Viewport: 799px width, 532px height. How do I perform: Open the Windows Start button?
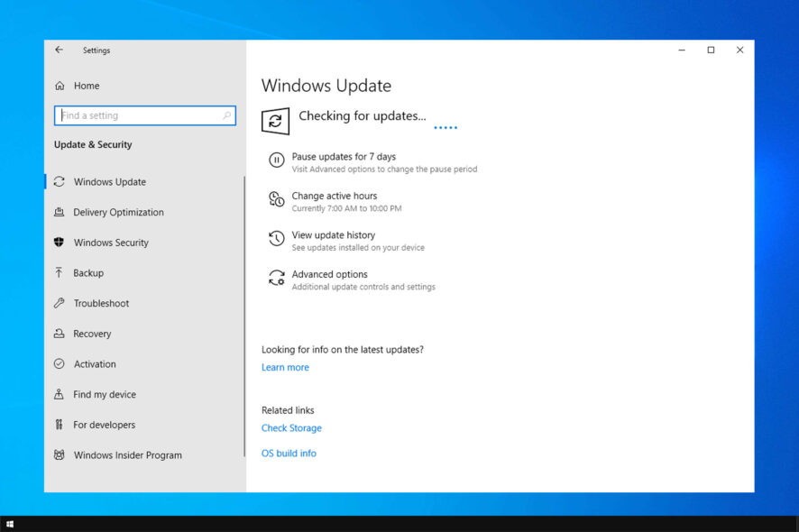pyautogui.click(x=10, y=524)
